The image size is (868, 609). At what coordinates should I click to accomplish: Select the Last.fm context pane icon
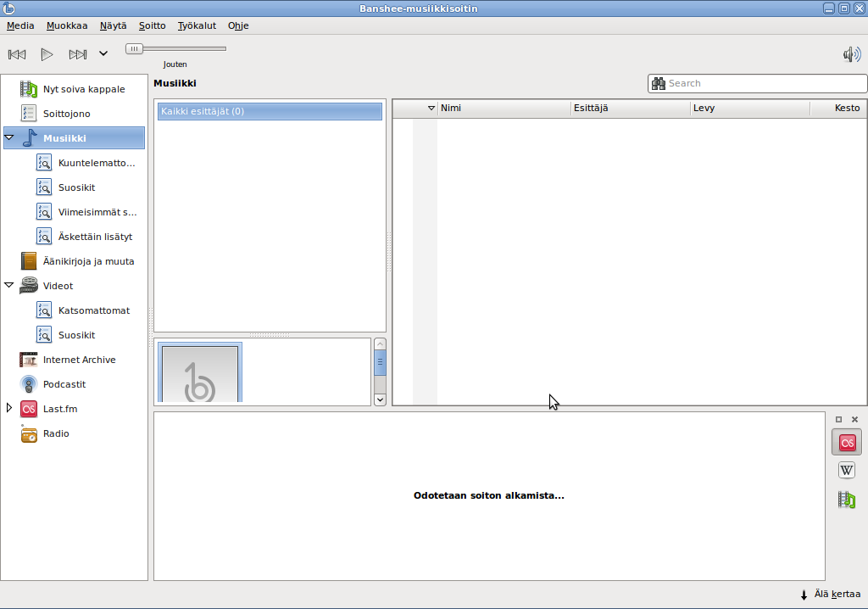coord(846,442)
